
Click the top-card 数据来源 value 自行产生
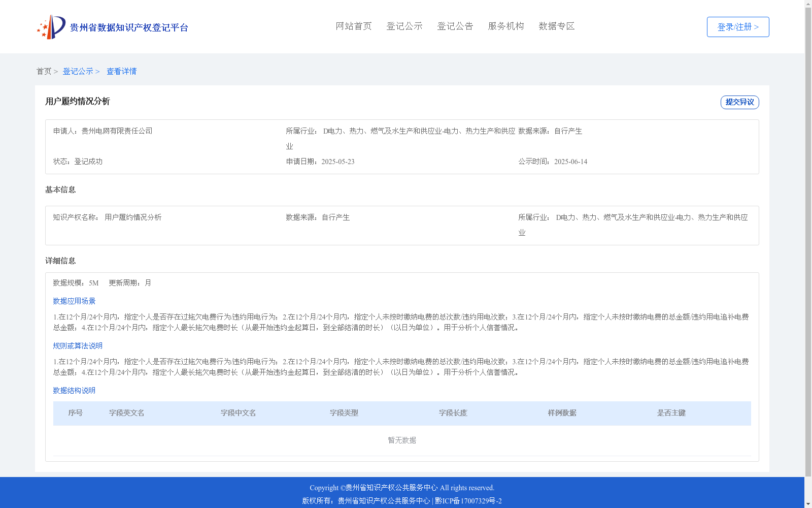(568, 131)
